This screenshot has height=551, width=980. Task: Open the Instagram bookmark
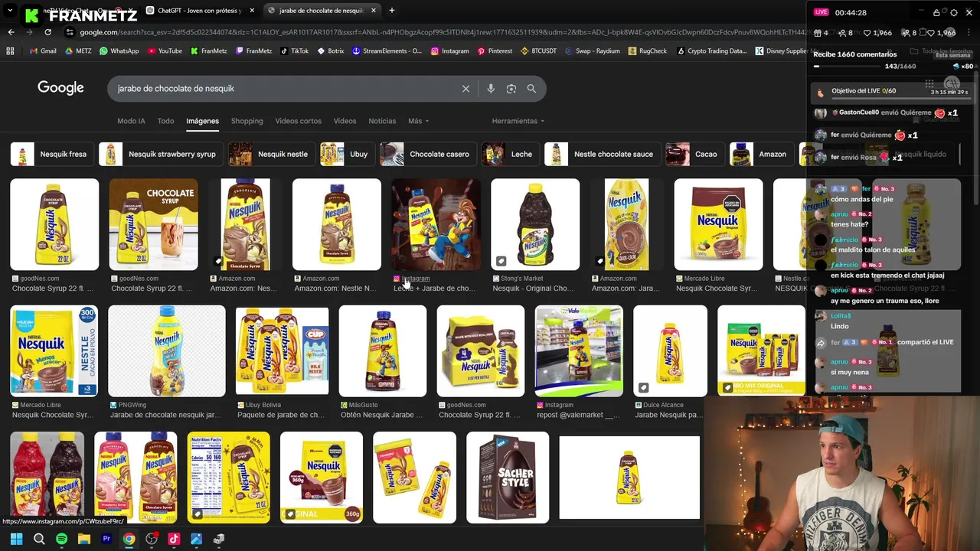click(449, 51)
